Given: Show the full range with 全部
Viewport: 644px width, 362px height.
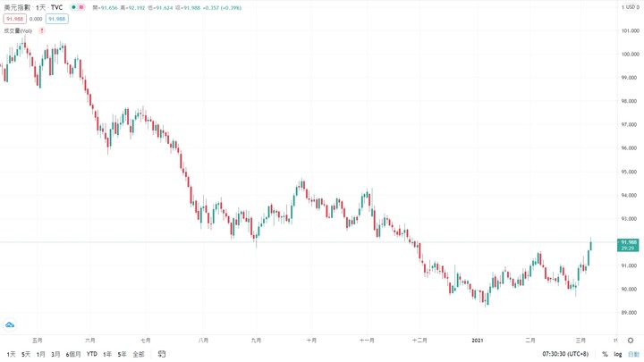Looking at the screenshot, I should pyautogui.click(x=138, y=354).
